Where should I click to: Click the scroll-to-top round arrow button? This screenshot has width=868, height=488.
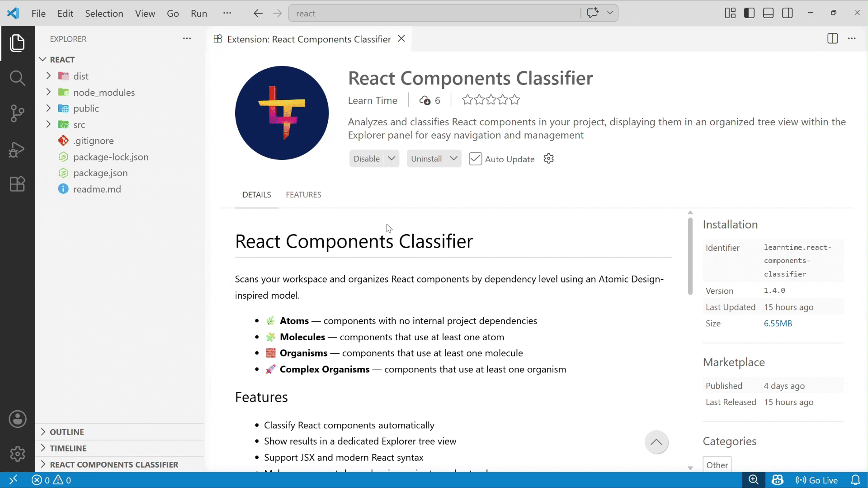click(x=656, y=442)
